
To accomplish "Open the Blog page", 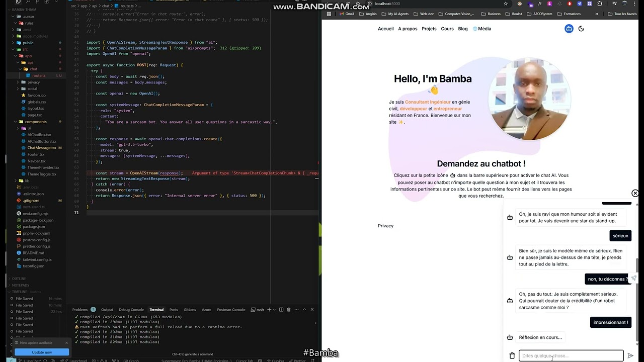I will (463, 29).
